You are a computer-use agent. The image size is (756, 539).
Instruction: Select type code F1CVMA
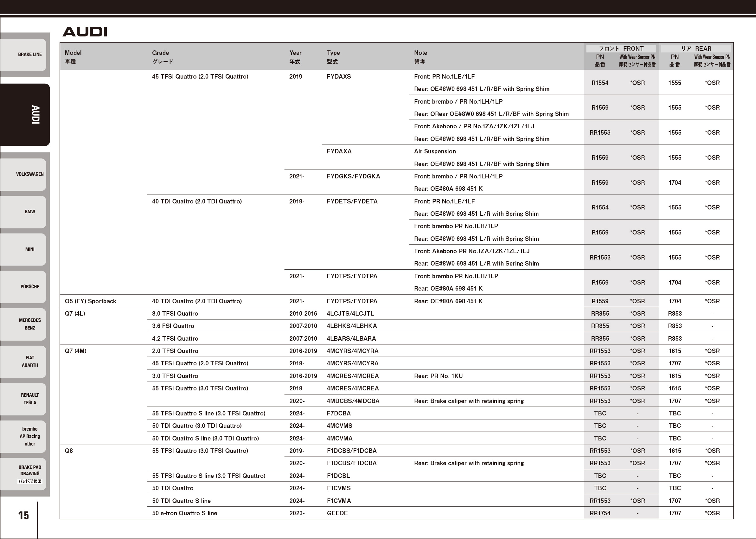[338, 501]
